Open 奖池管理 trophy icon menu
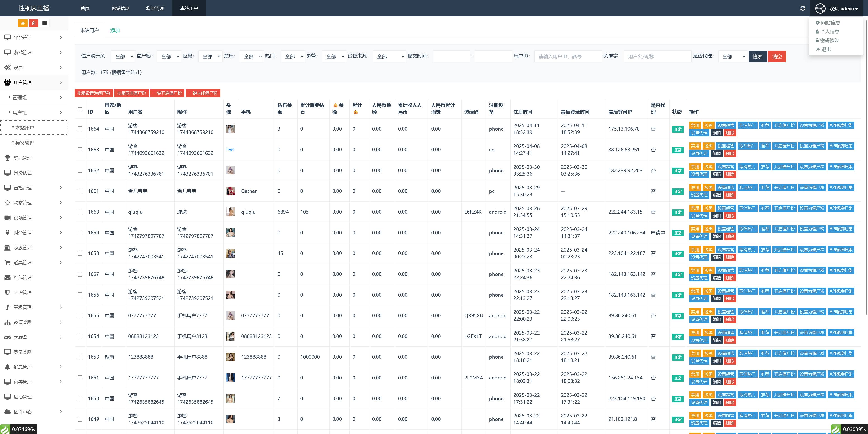 pyautogui.click(x=23, y=158)
